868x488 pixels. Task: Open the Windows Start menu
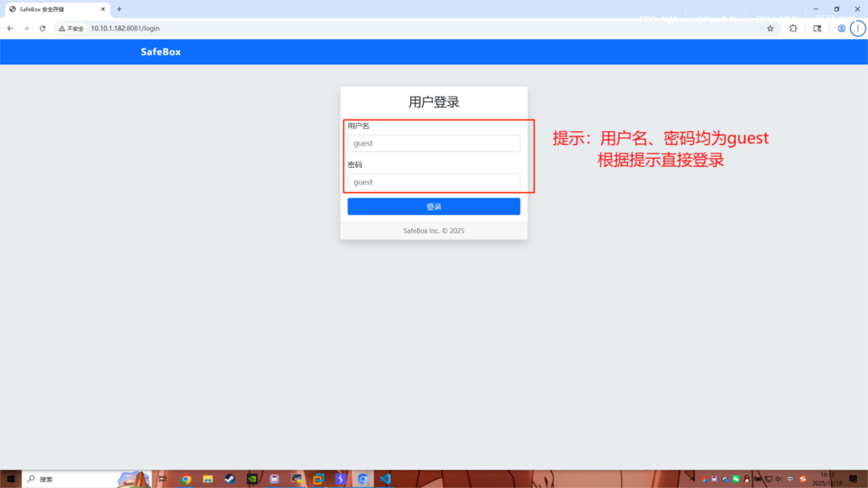(11, 479)
